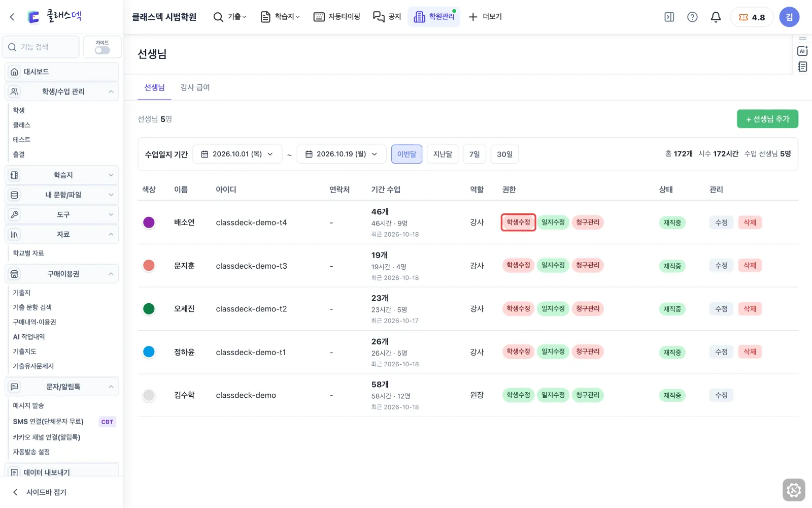Click the 기능 검색 search field
Screen dimensions: 812x508
(x=41, y=47)
